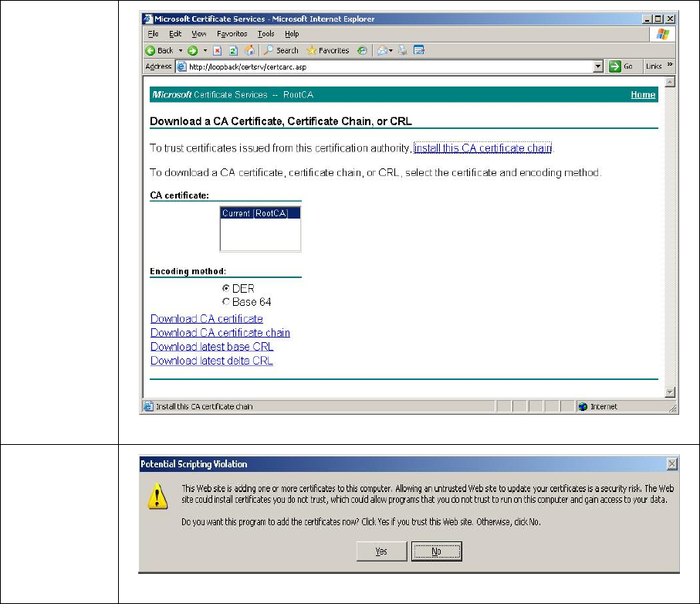Click No in Potential Scripting Violation dialog

click(437, 551)
